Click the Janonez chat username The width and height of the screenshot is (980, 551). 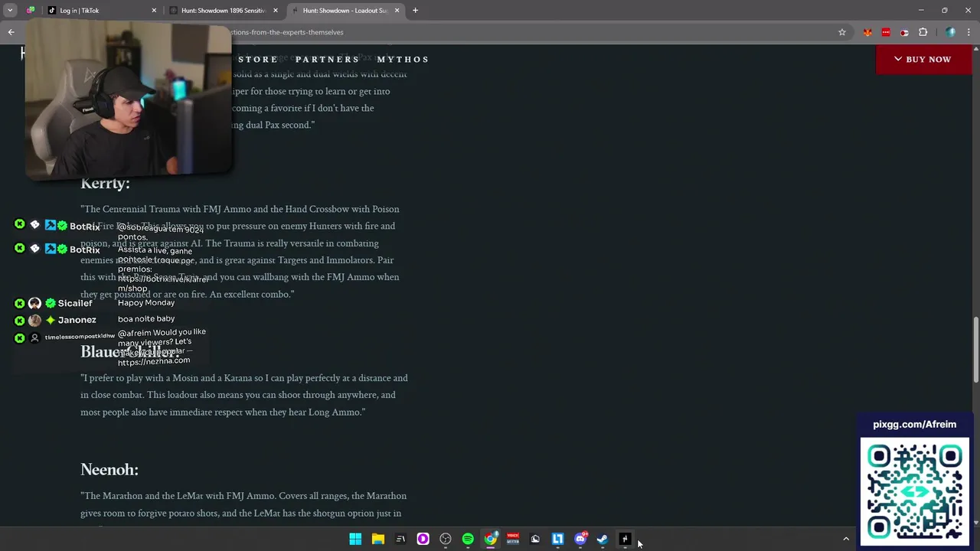pyautogui.click(x=77, y=321)
